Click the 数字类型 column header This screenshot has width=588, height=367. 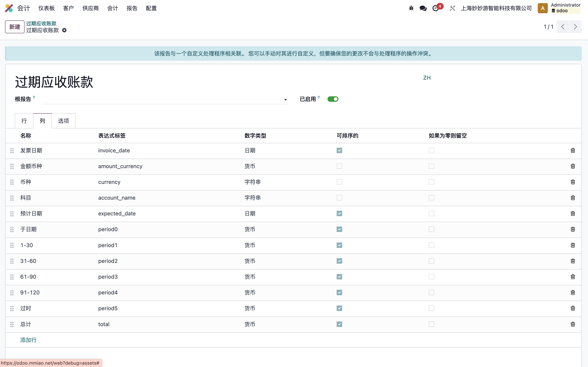(x=255, y=136)
